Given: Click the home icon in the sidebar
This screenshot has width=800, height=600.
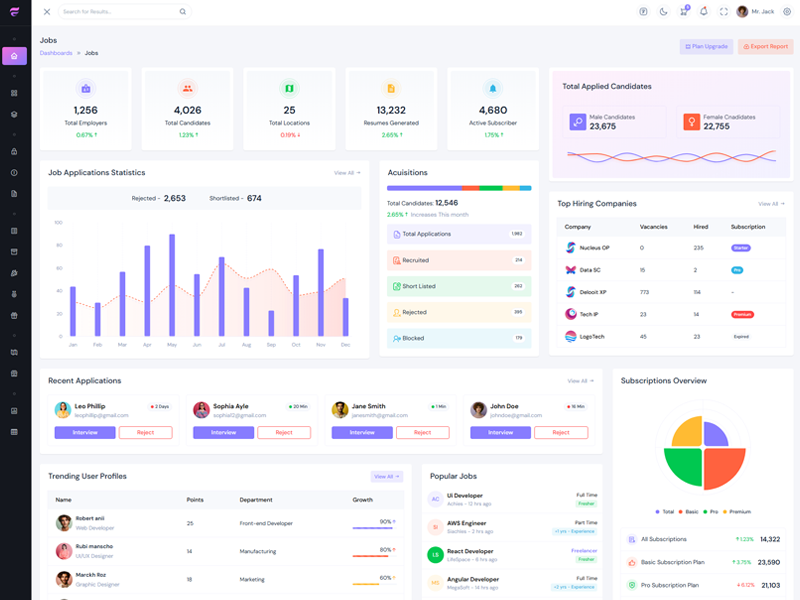Looking at the screenshot, I should point(14,56).
